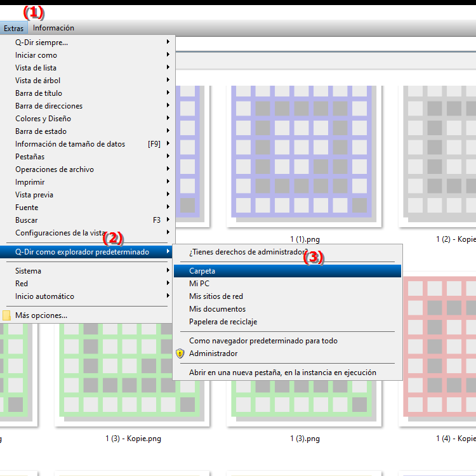Open Configuraciones de la vista submenu
The width and height of the screenshot is (476, 476).
pyautogui.click(x=88, y=233)
